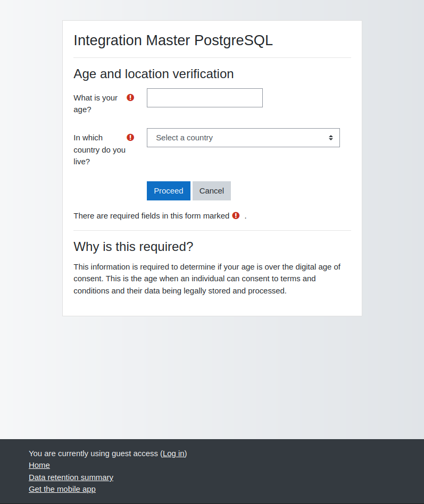Open the Data retention summary link
The height and width of the screenshot is (504, 424).
pyautogui.click(x=71, y=477)
